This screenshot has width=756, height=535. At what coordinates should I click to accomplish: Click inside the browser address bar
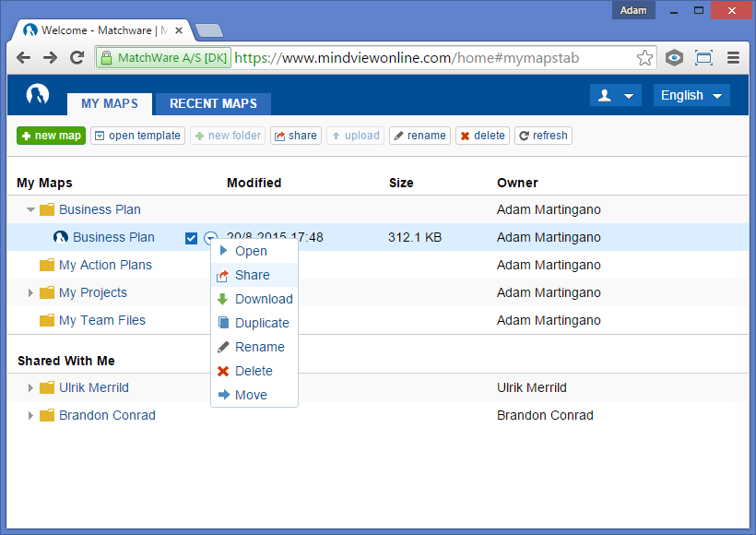point(415,57)
